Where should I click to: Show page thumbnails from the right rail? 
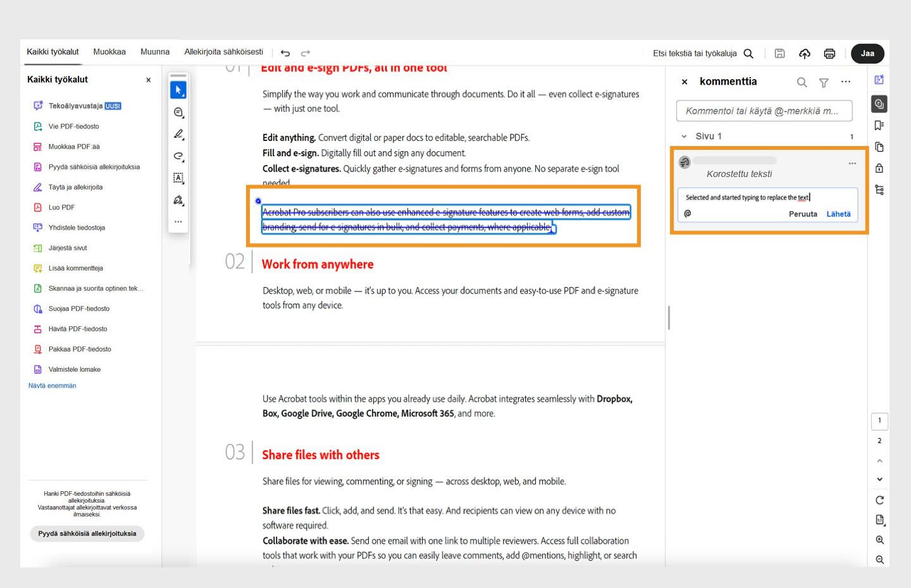pos(879,147)
